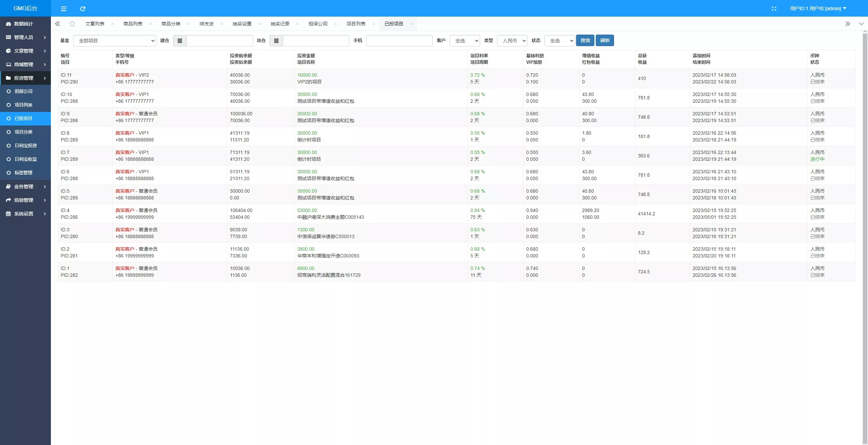Close the 商品列表 tab
The image size is (868, 445).
pos(150,24)
